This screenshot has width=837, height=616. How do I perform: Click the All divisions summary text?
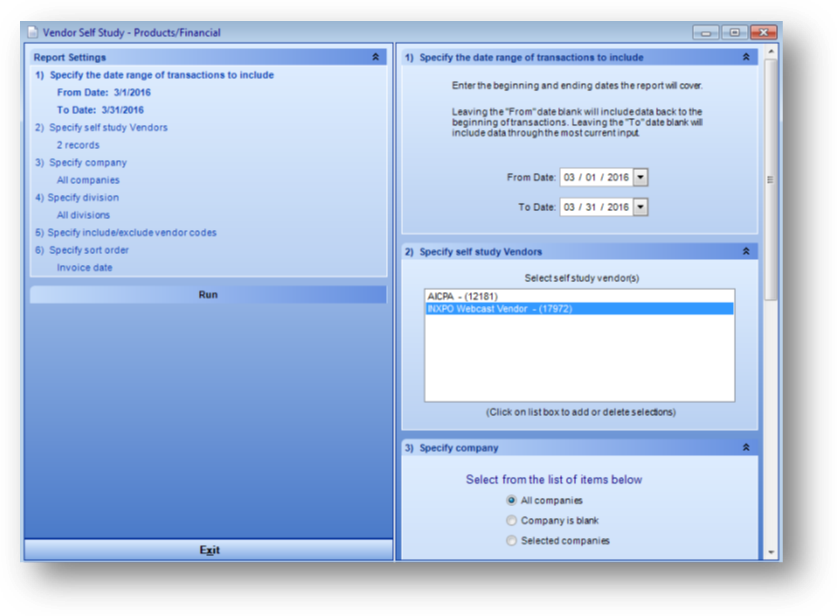tap(83, 215)
